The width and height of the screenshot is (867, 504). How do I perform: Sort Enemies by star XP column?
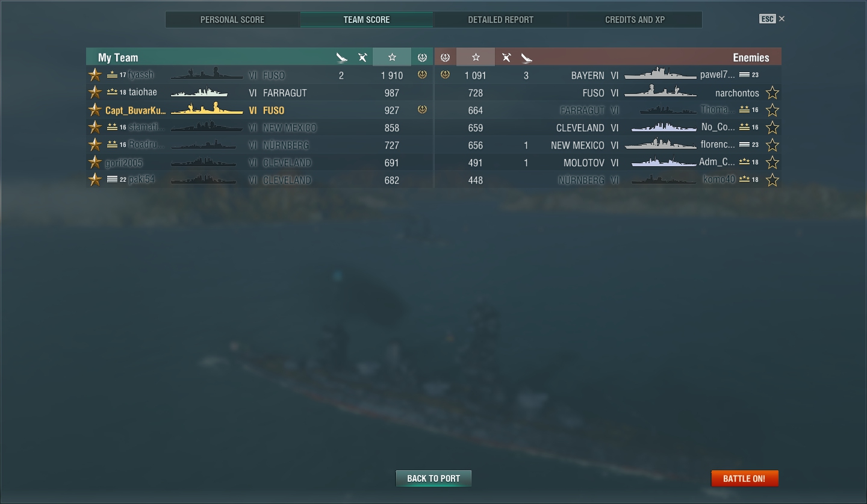point(476,57)
